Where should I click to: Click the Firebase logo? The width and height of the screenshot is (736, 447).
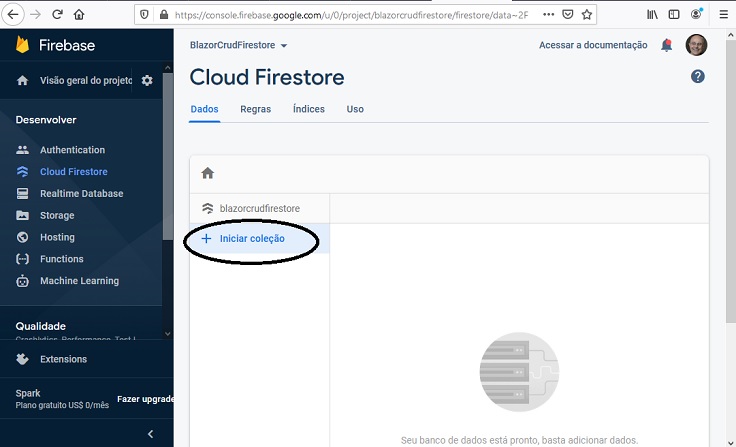click(x=55, y=45)
